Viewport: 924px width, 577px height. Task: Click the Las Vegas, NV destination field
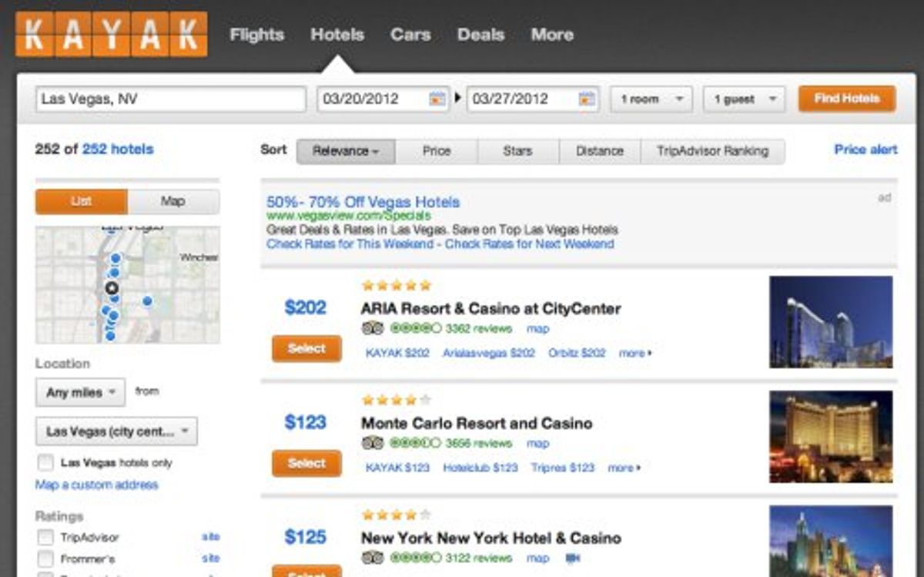pyautogui.click(x=168, y=99)
